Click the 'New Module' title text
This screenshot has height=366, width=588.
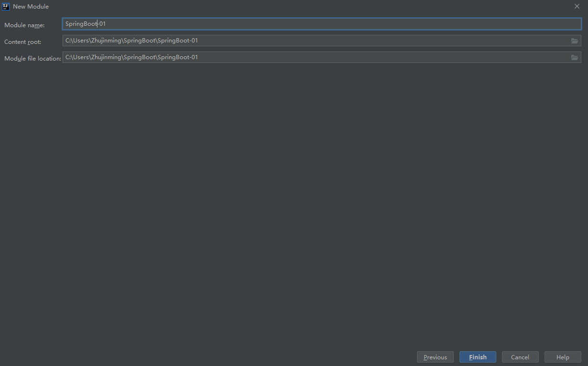(31, 7)
